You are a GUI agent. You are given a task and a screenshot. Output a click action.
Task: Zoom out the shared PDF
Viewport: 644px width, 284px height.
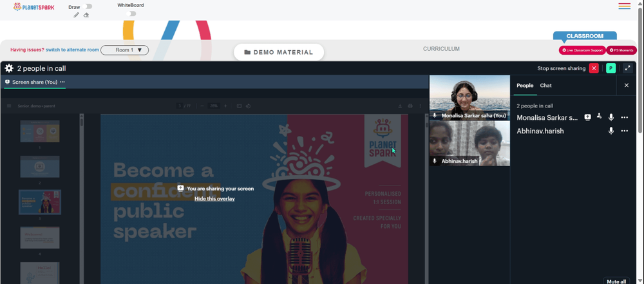[202, 106]
